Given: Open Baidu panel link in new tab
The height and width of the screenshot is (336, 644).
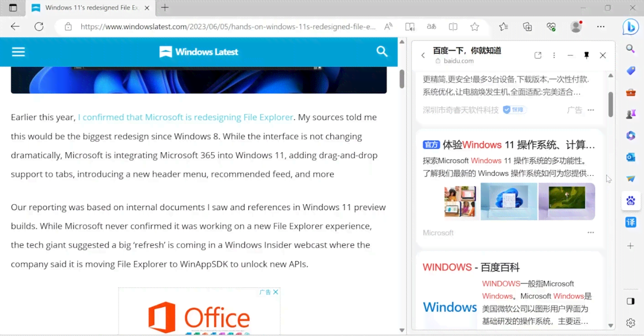Looking at the screenshot, I should pos(538,55).
